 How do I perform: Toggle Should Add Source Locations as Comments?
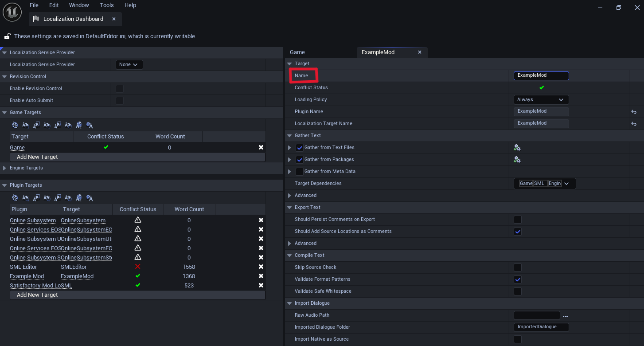518,232
